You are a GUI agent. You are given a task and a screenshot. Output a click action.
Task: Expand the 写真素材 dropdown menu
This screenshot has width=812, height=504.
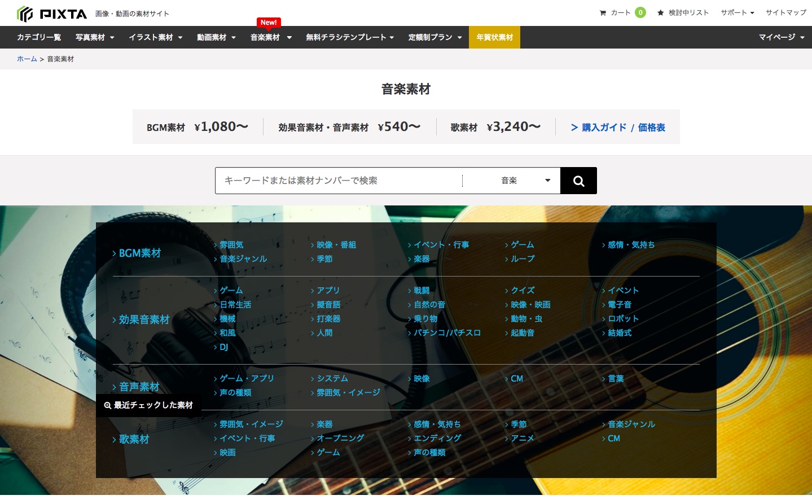click(x=94, y=37)
